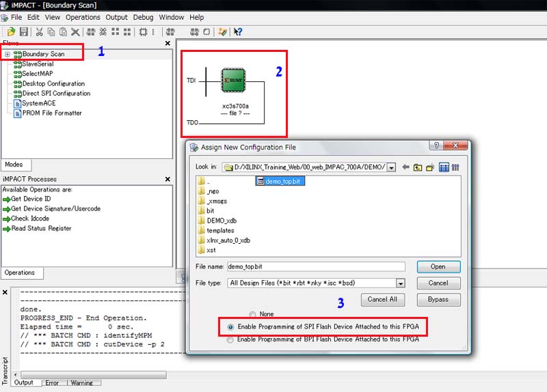The width and height of the screenshot is (547, 392).
Task: Click the Bypass button
Action: coord(438,300)
